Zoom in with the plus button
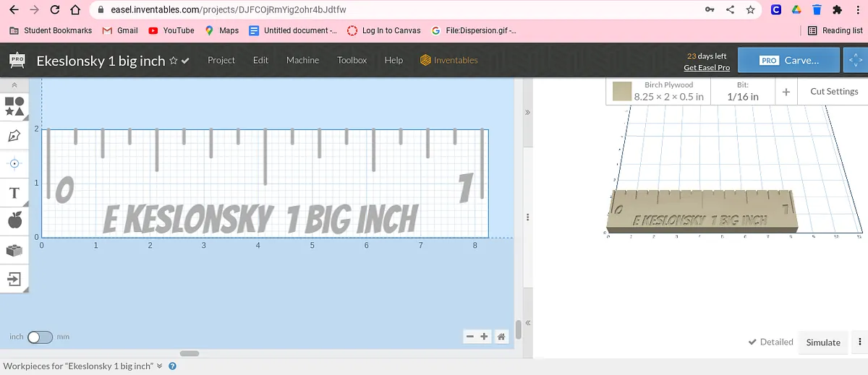Screen dimensions: 868x375 tap(484, 337)
